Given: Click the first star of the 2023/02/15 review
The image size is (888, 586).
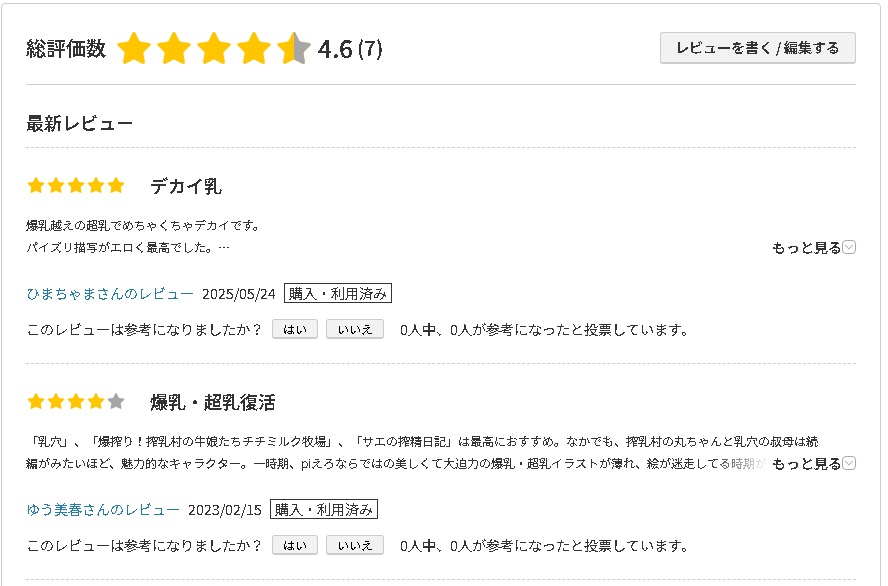Looking at the screenshot, I should point(36,401).
